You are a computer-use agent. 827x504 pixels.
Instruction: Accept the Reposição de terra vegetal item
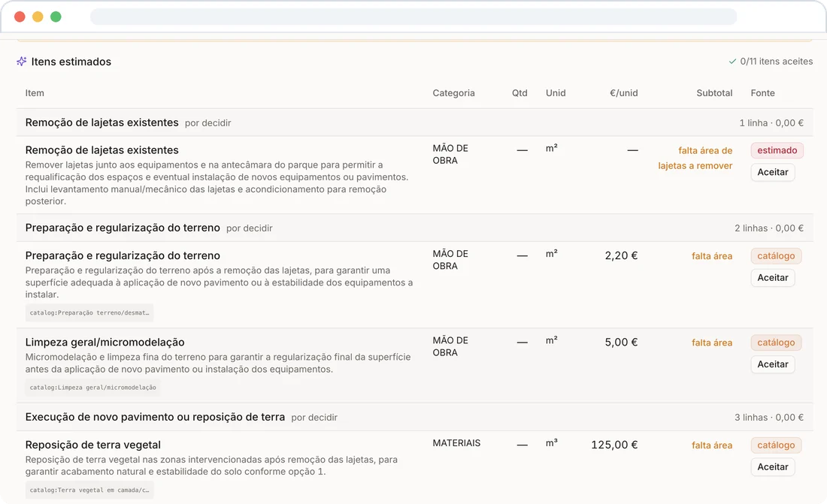tap(773, 466)
